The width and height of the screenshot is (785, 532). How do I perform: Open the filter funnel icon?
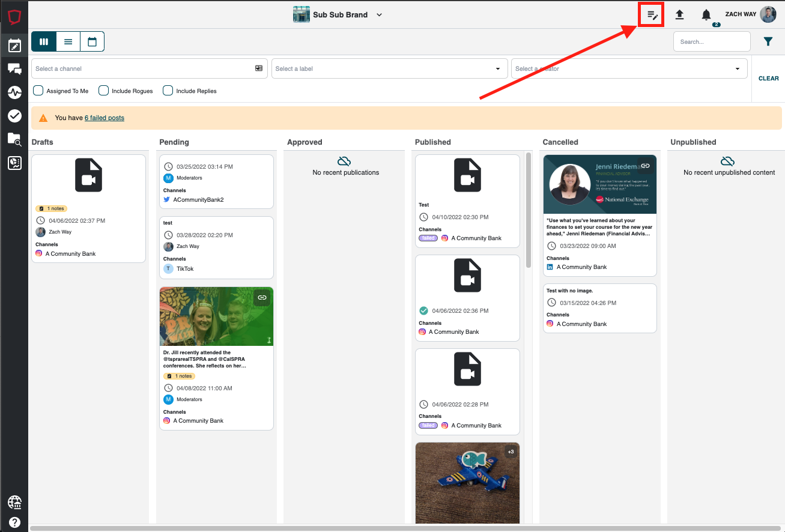click(768, 41)
